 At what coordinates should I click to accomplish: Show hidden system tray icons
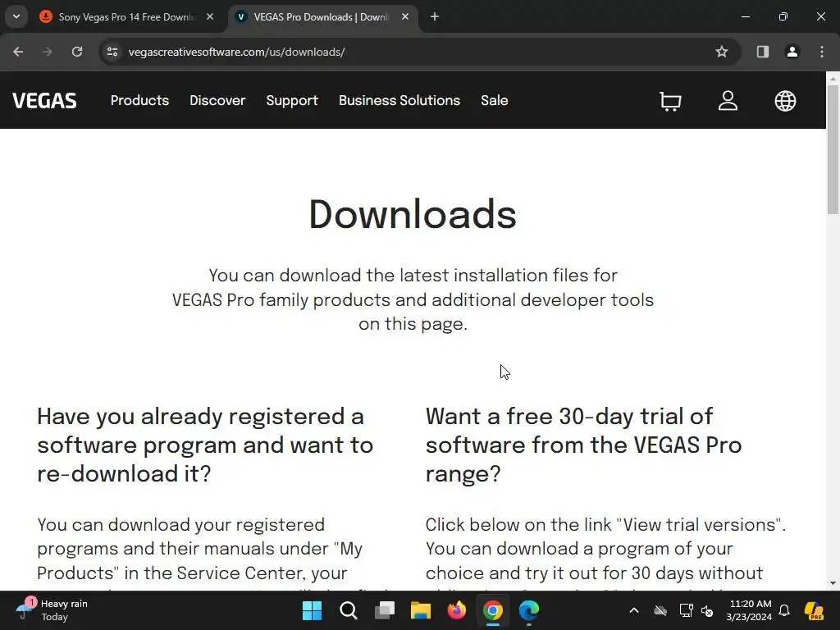[x=634, y=610]
